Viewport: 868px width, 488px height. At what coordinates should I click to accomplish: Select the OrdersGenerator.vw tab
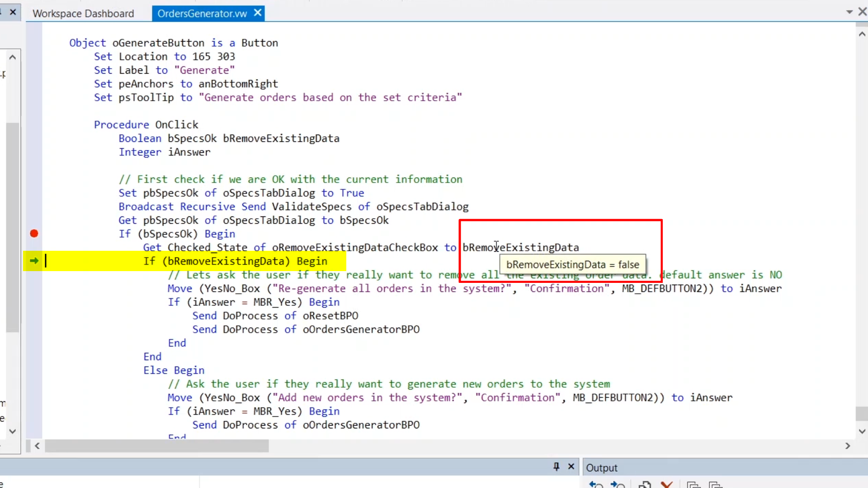pyautogui.click(x=202, y=14)
